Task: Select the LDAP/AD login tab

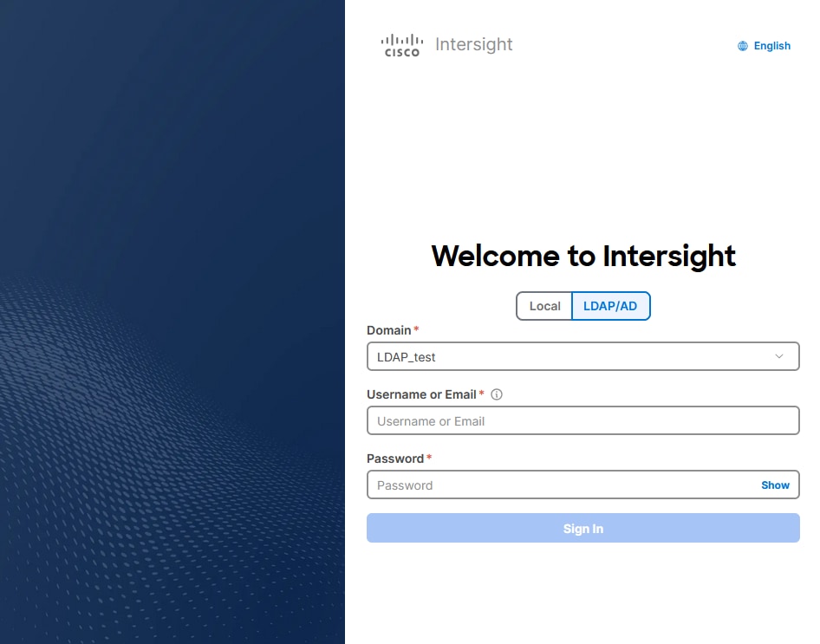Action: pos(611,306)
